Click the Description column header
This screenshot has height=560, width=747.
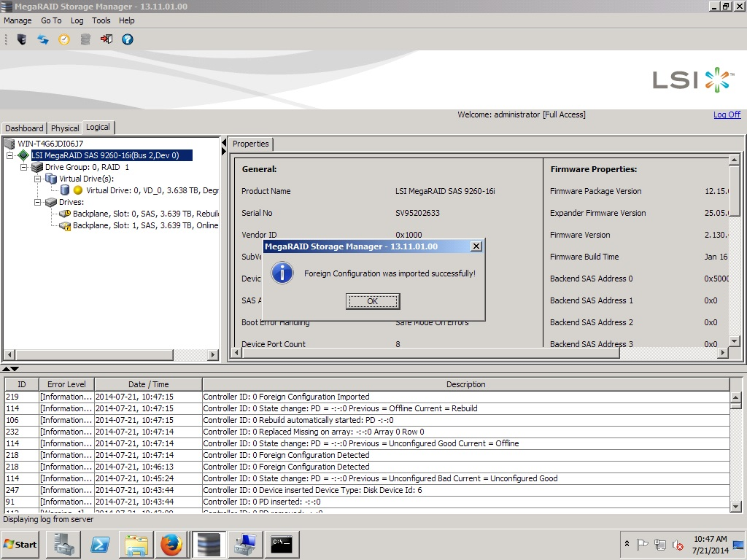(465, 384)
